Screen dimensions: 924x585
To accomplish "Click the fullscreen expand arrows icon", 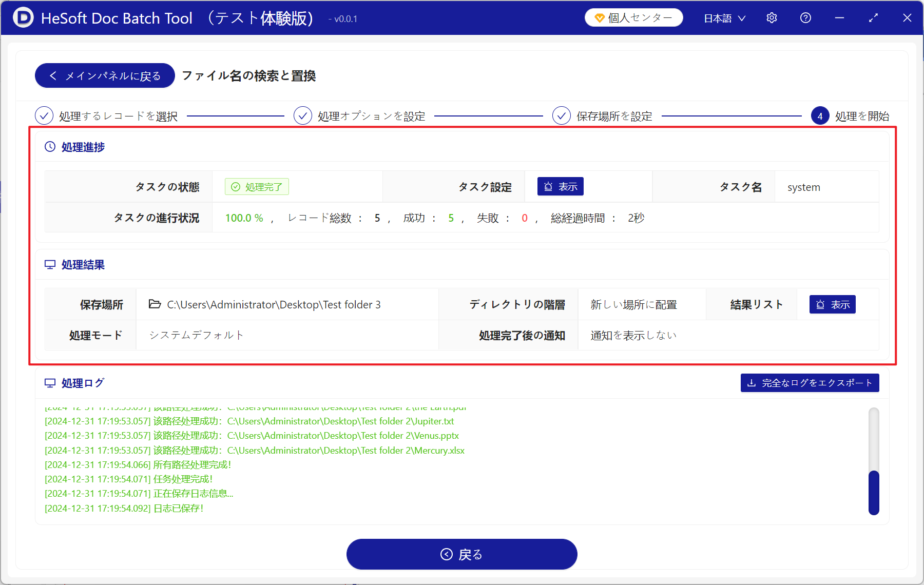I will pos(873,18).
